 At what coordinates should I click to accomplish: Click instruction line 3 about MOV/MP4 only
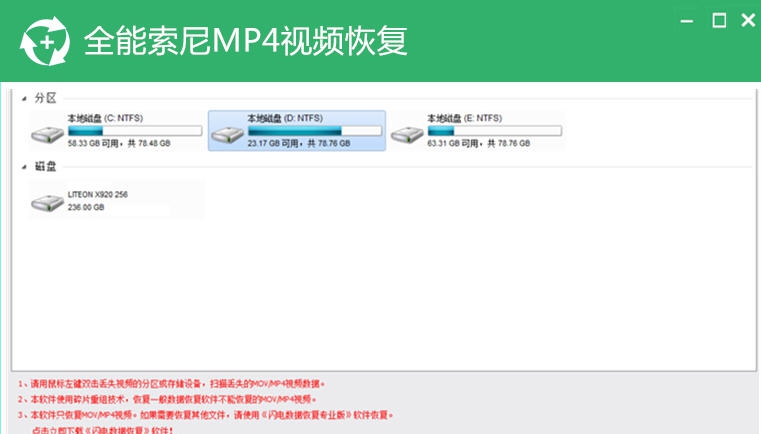(x=205, y=415)
